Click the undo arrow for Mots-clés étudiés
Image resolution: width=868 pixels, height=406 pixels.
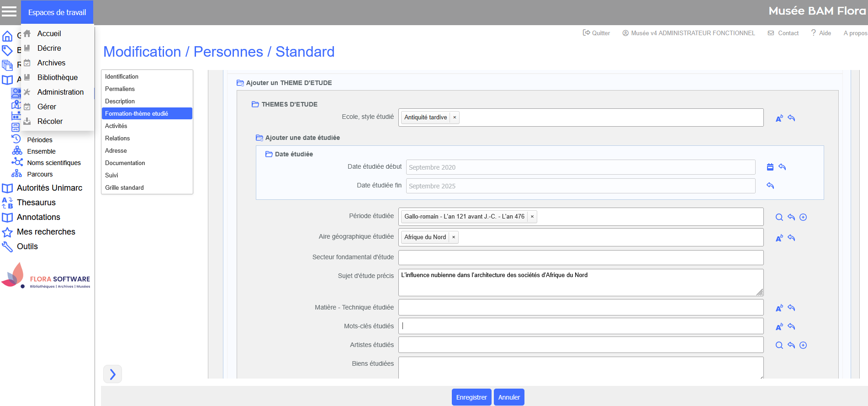(791, 326)
